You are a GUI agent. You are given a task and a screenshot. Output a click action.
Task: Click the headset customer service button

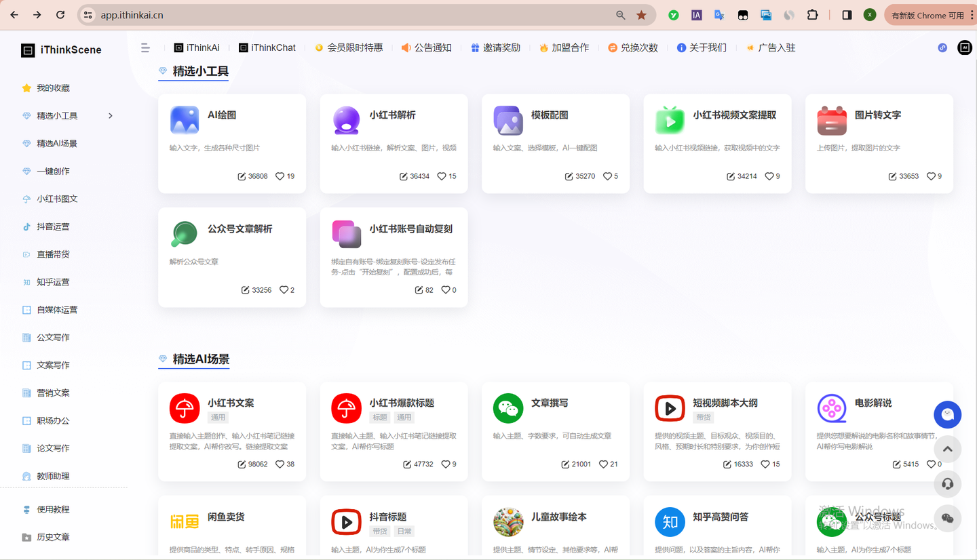948,484
